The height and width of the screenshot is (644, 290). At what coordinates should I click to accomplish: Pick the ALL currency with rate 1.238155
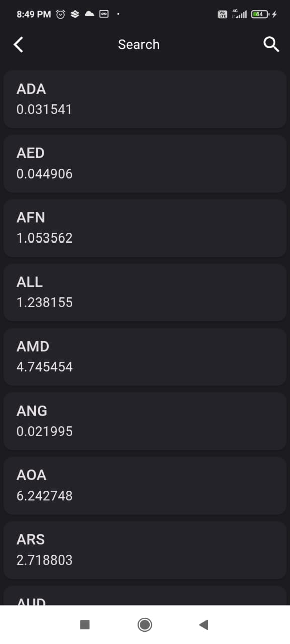(145, 292)
